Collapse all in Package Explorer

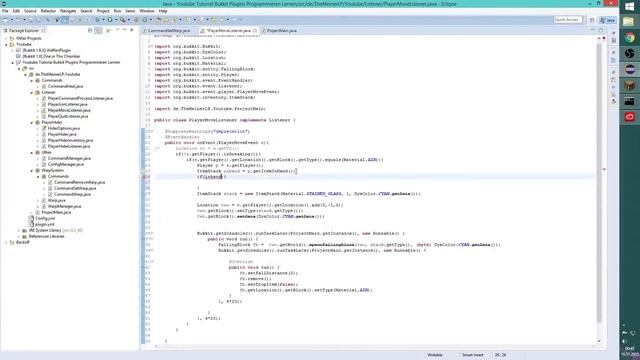tap(90, 31)
